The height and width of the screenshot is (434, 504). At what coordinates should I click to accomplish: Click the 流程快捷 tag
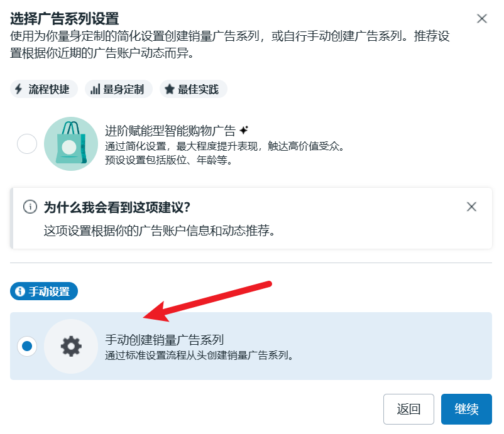click(x=44, y=89)
